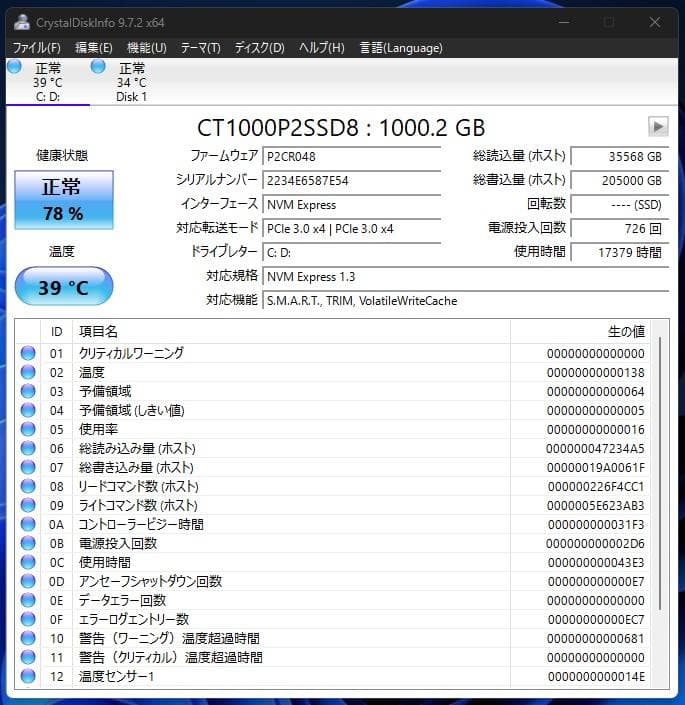Click the power-on count value 726 回
685x705 pixels.
click(x=620, y=228)
